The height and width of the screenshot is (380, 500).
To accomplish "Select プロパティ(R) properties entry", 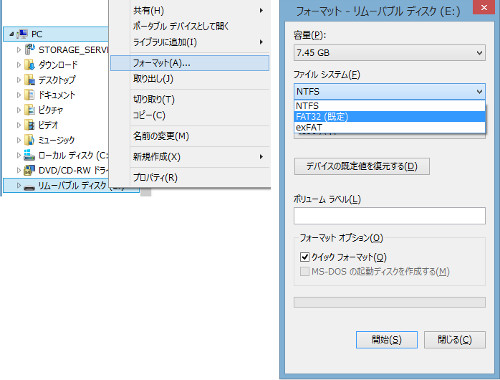I will (190, 177).
